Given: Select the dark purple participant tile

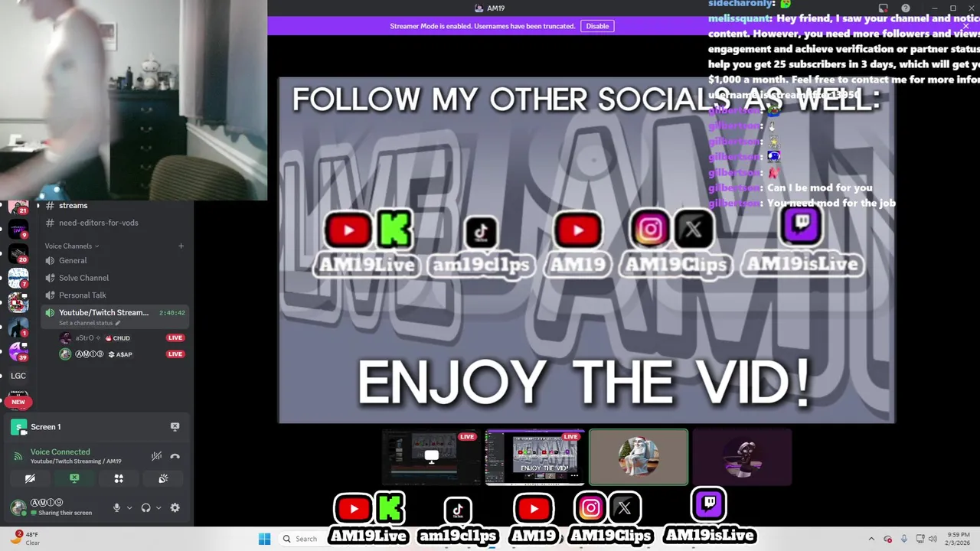Looking at the screenshot, I should pos(742,458).
